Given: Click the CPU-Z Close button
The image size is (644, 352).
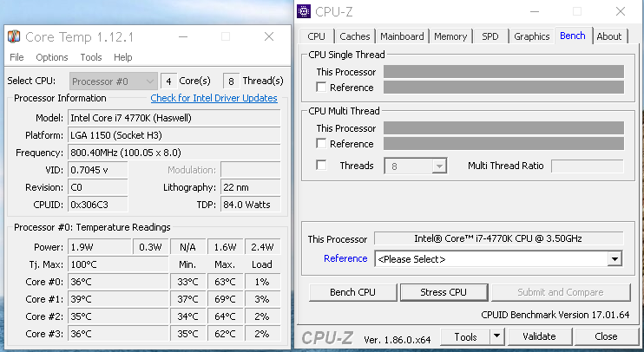Looking at the screenshot, I should pos(606,336).
